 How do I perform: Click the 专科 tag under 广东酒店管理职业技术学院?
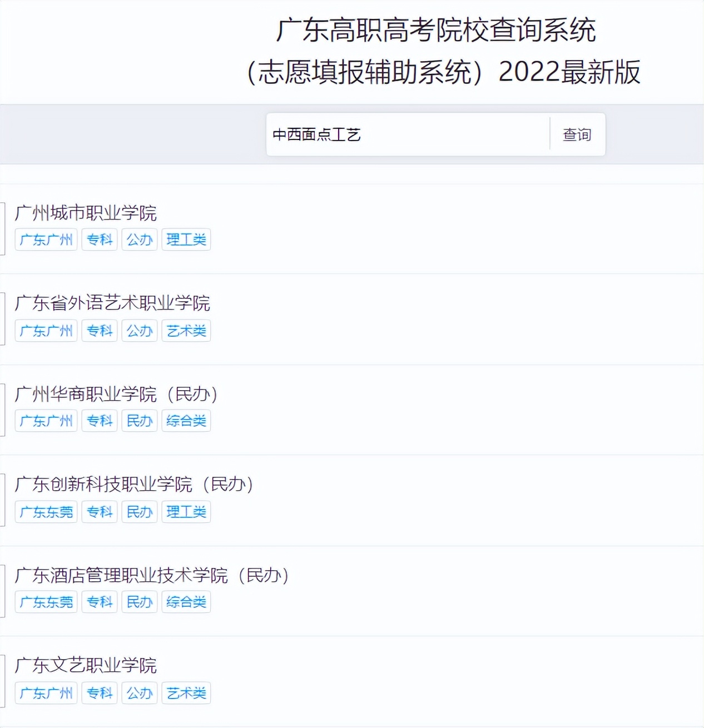coord(99,602)
